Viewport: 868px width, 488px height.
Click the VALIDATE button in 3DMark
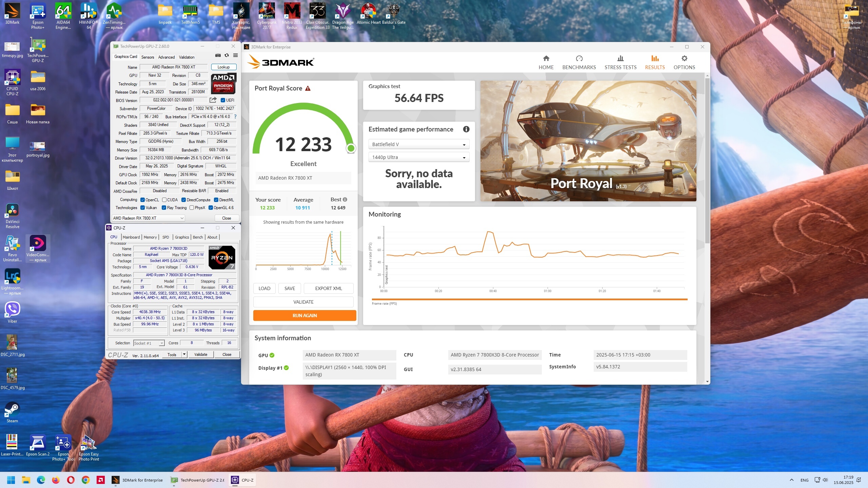[x=303, y=302]
